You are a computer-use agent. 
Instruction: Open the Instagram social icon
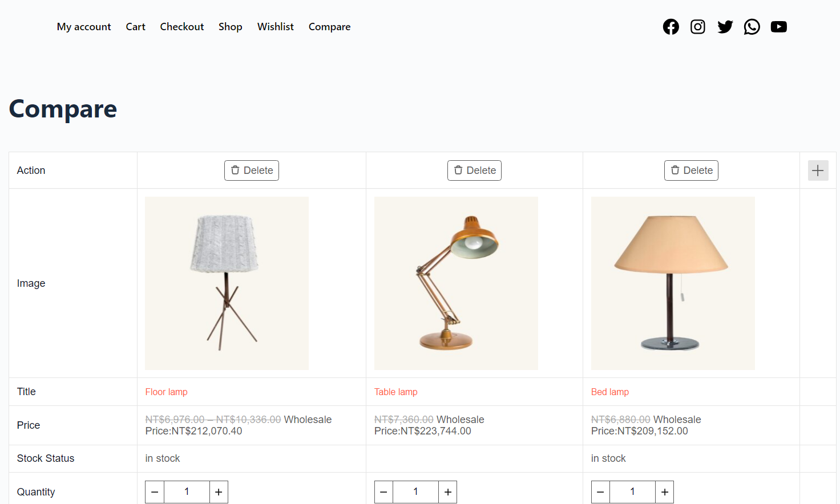tap(697, 26)
